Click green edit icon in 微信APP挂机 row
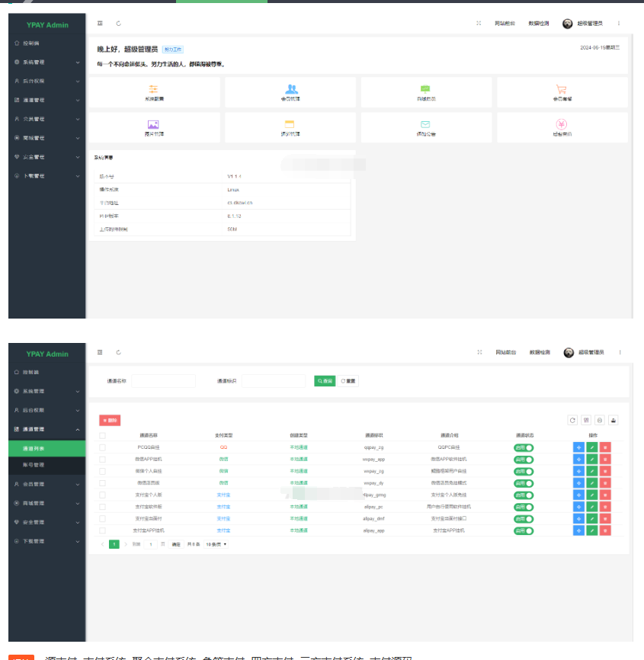The width and height of the screenshot is (644, 660). [591, 460]
